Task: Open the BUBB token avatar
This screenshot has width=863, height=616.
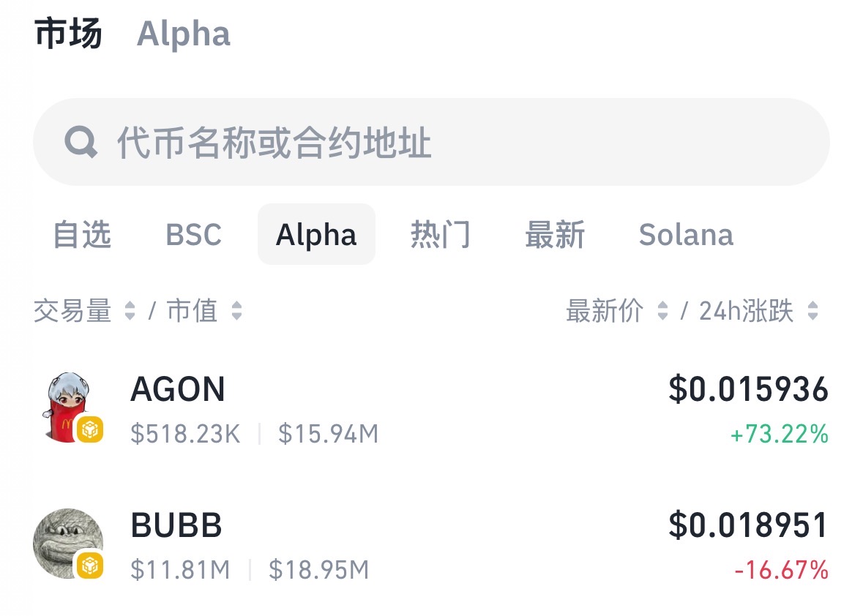Action: pos(68,544)
